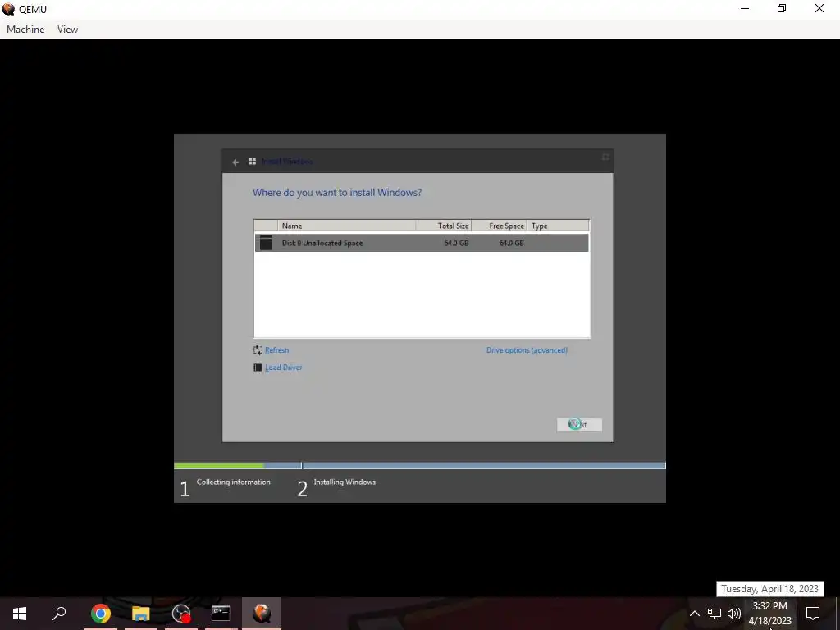Click the Refresh icon next to the link

click(258, 349)
